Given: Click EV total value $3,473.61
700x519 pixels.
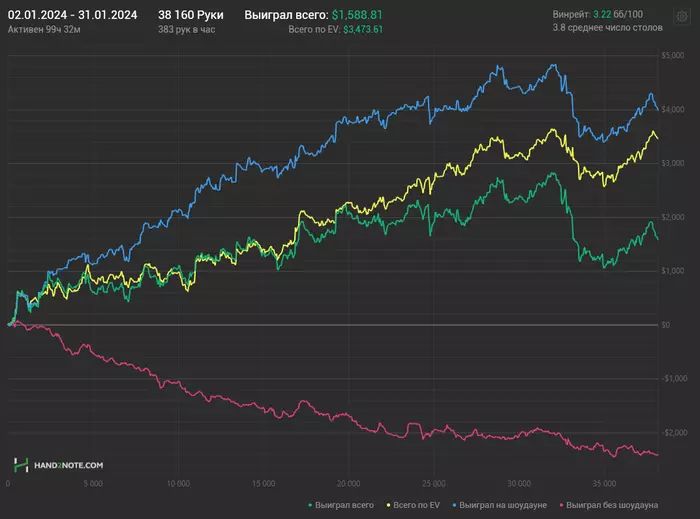Looking at the screenshot, I should [x=363, y=31].
